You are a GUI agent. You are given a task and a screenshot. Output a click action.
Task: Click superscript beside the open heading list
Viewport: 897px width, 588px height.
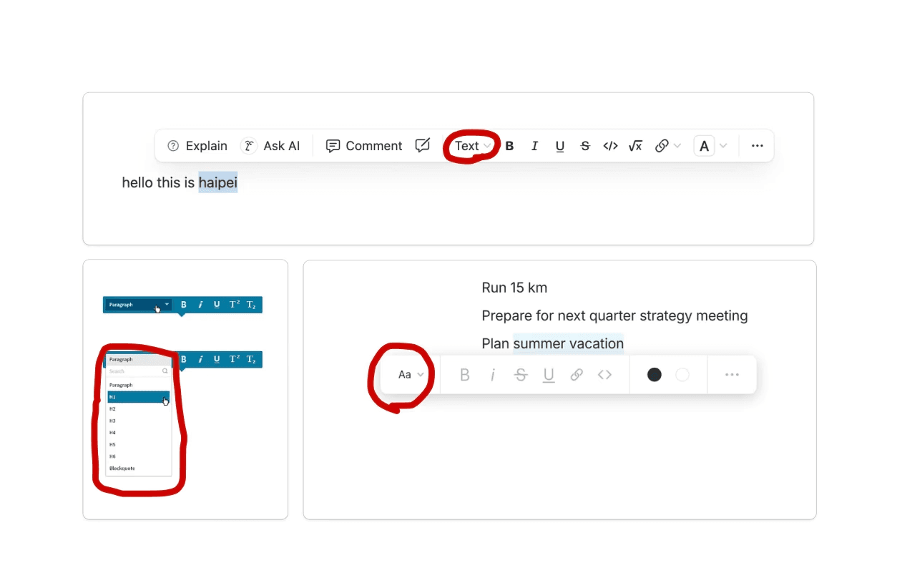(x=235, y=359)
